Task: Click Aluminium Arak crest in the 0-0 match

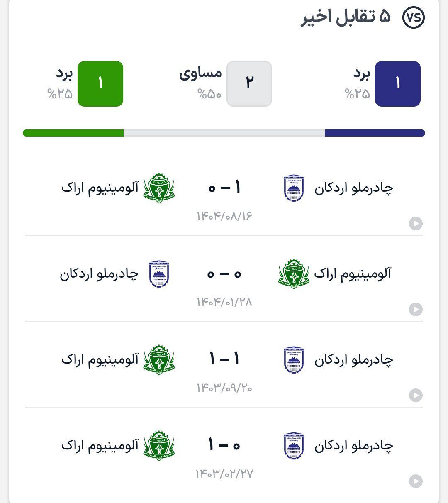Action: click(294, 274)
